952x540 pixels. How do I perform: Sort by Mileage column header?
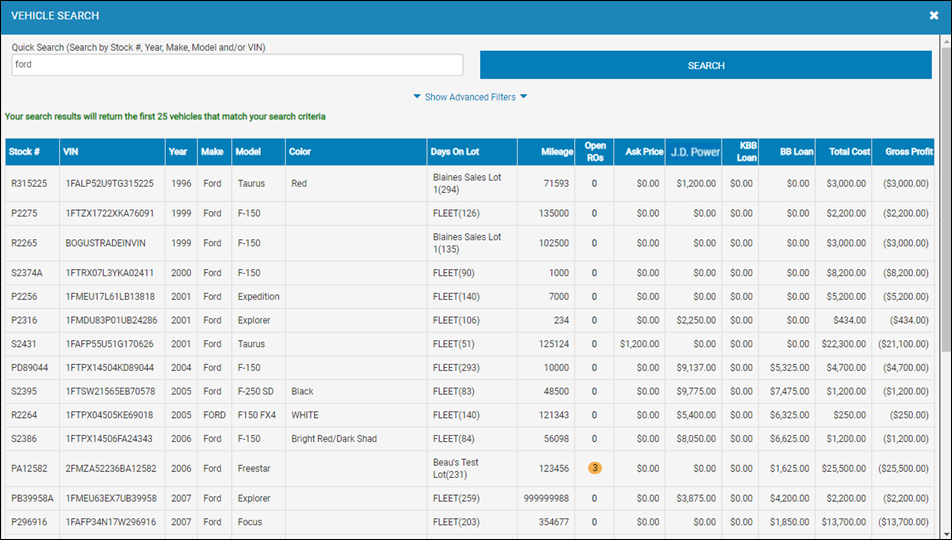(546, 152)
